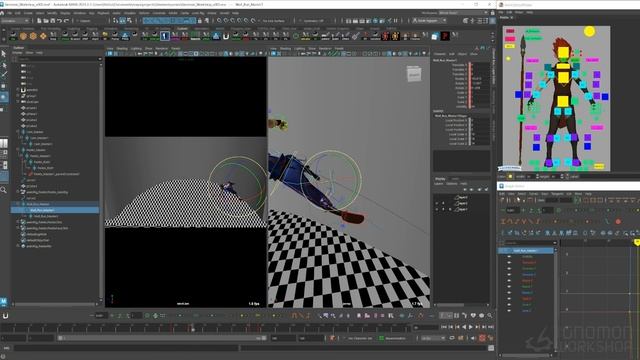Toggle Rotate Y curve eye in Graph Editor

(509, 287)
